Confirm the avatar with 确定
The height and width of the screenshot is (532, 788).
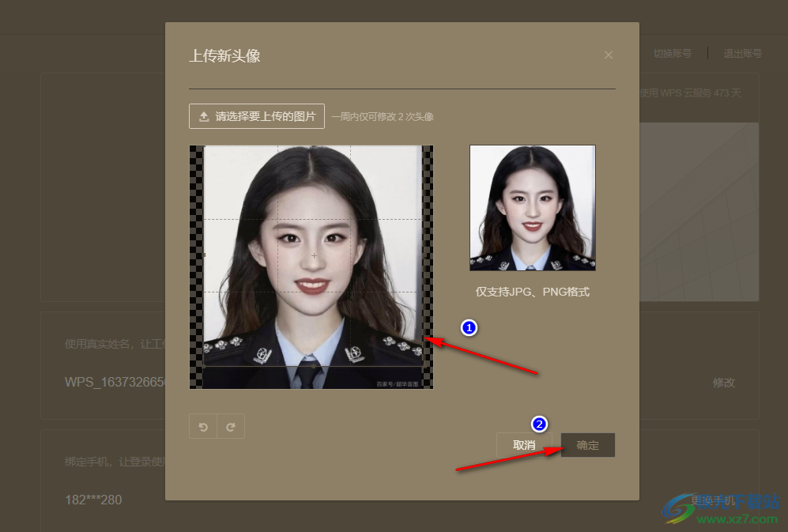tap(587, 445)
